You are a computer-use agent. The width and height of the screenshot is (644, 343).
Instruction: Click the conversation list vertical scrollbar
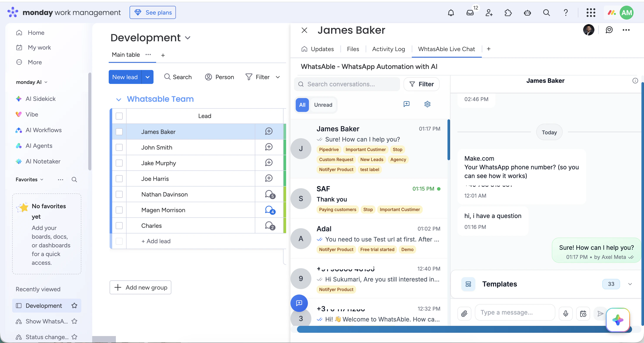[x=449, y=140]
